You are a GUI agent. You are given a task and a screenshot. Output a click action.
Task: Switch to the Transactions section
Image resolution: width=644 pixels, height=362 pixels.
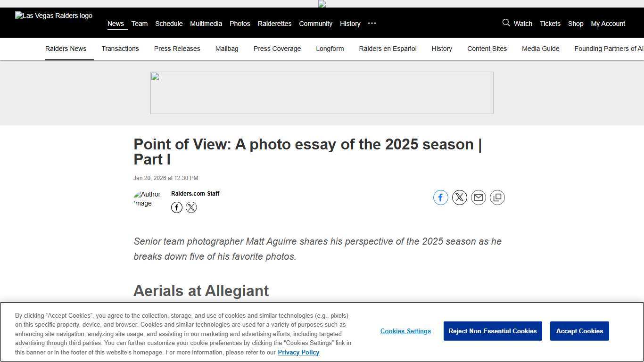click(120, 49)
